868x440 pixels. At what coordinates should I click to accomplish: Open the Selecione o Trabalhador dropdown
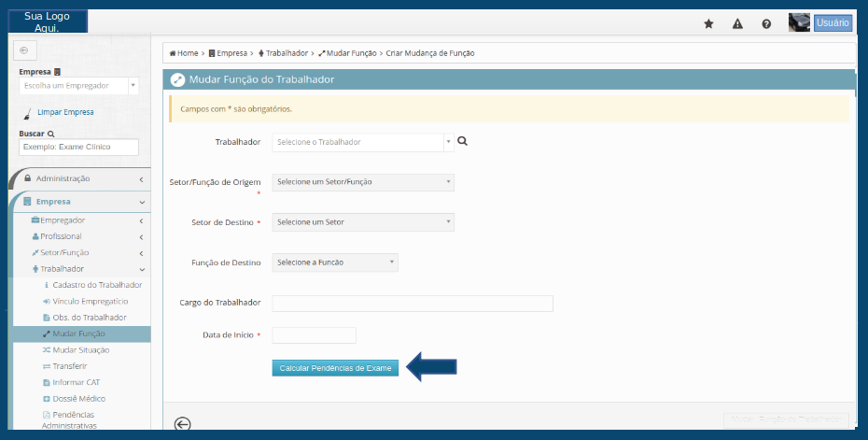[362, 142]
